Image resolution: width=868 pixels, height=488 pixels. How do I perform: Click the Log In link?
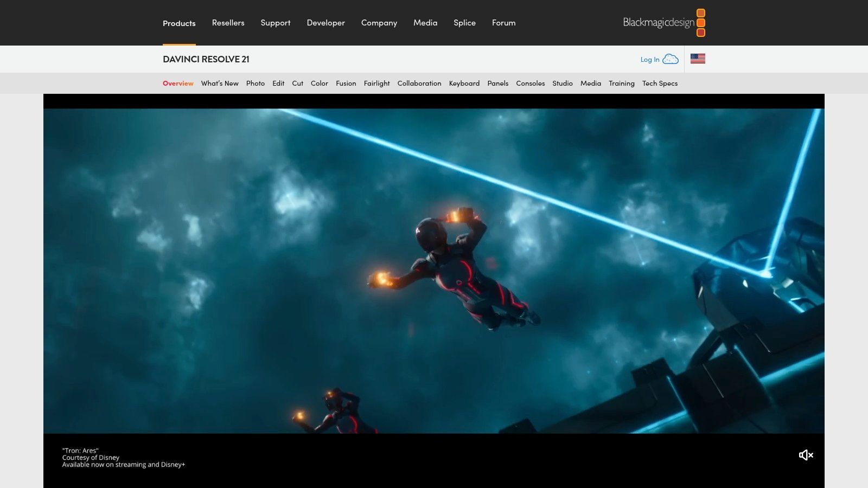pos(650,60)
